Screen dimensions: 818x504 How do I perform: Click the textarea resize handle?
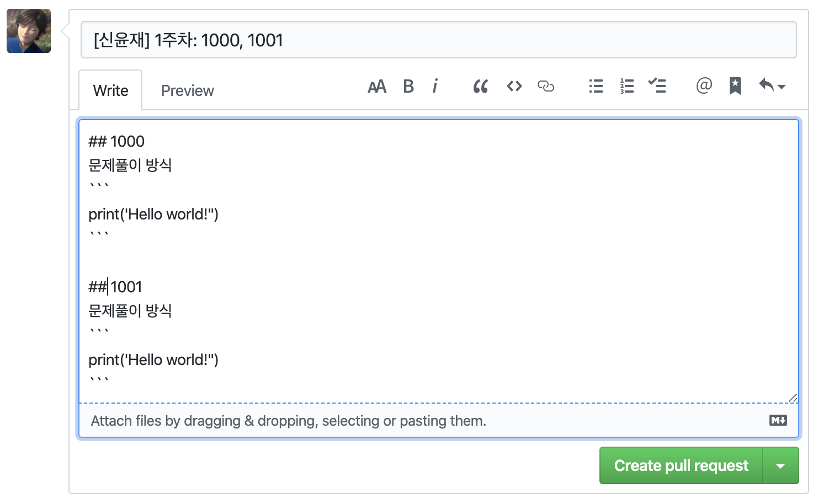point(793,398)
